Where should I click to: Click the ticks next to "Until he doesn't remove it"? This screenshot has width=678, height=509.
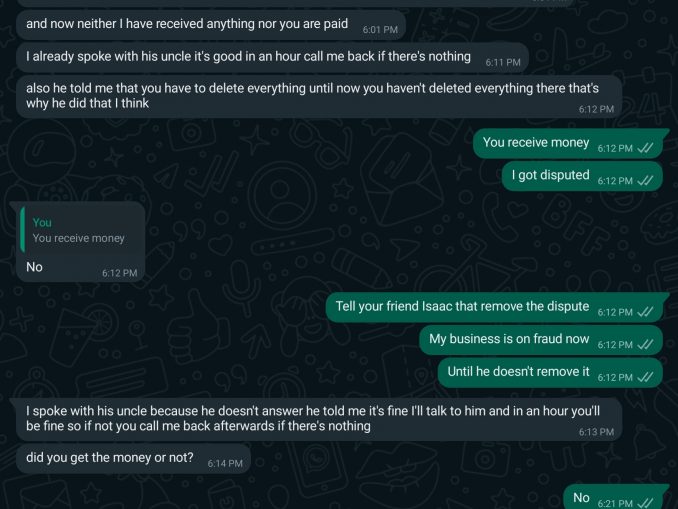[645, 378]
